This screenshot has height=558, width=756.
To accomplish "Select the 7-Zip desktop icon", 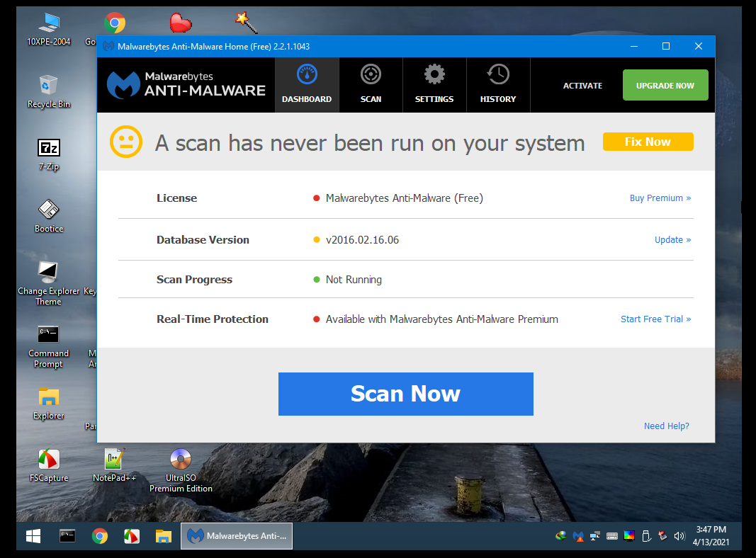I will tap(49, 154).
